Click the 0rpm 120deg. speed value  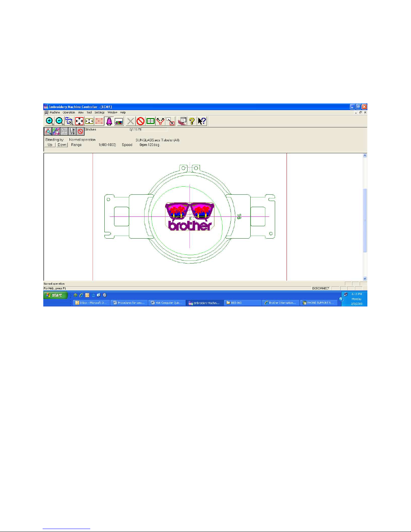click(150, 145)
